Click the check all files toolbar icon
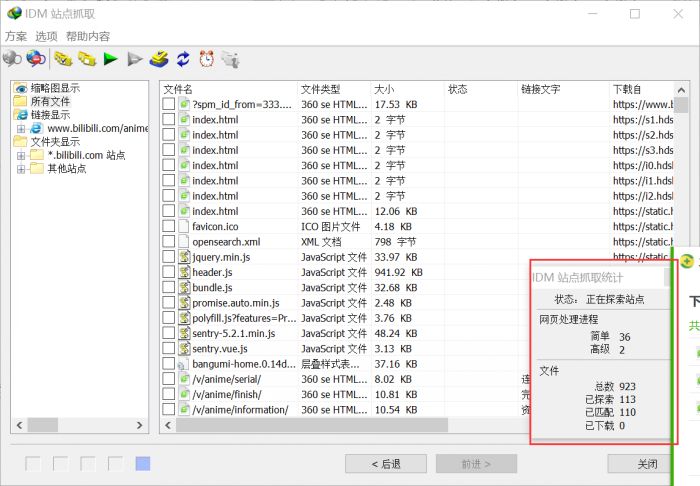Viewport: 700px width, 486px height. point(63,58)
